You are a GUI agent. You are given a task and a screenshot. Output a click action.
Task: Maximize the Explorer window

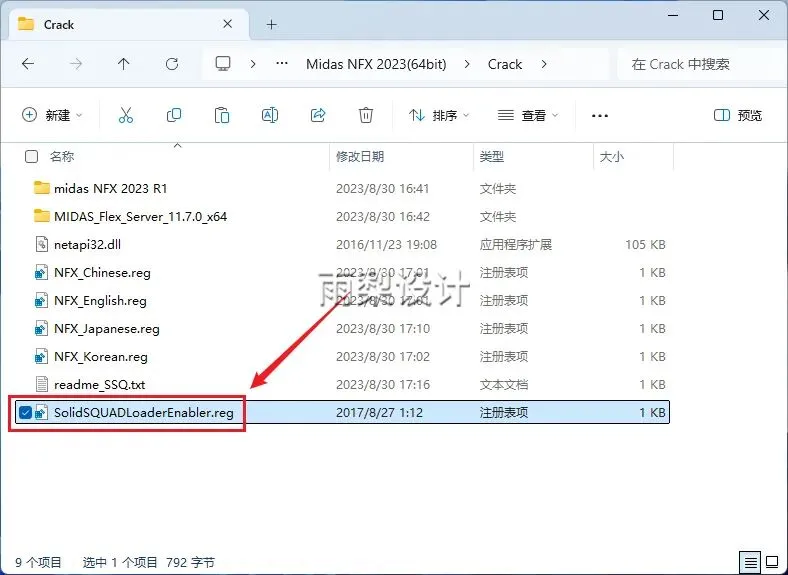(x=718, y=15)
